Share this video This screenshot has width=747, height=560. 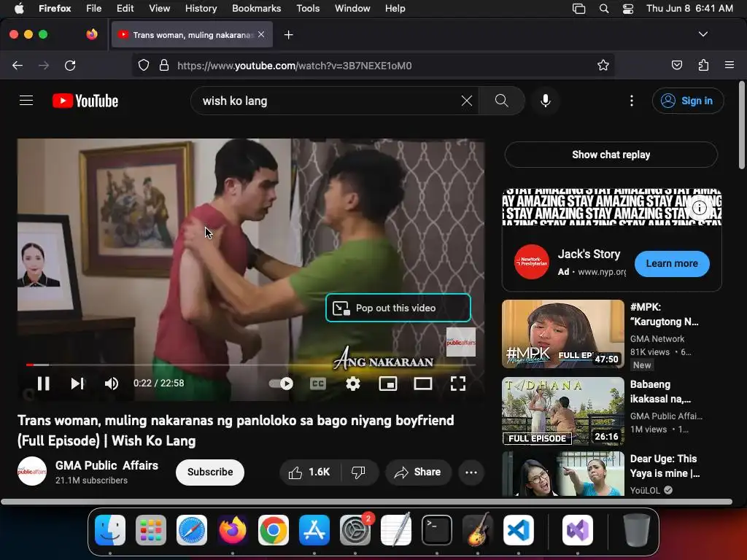418,472
